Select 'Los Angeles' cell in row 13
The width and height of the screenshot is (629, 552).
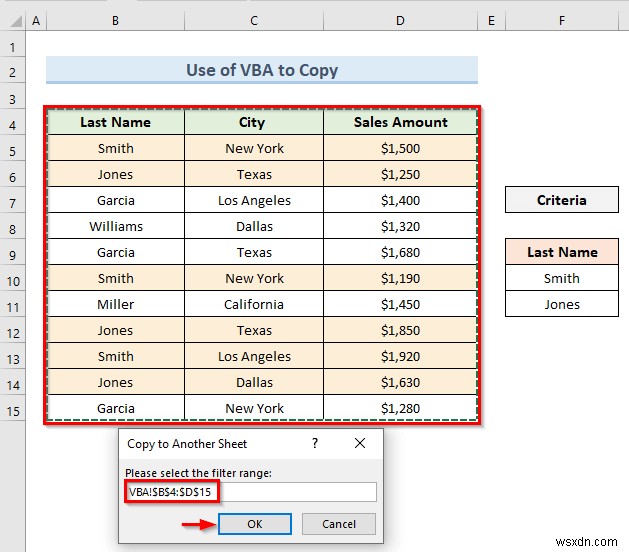[254, 356]
